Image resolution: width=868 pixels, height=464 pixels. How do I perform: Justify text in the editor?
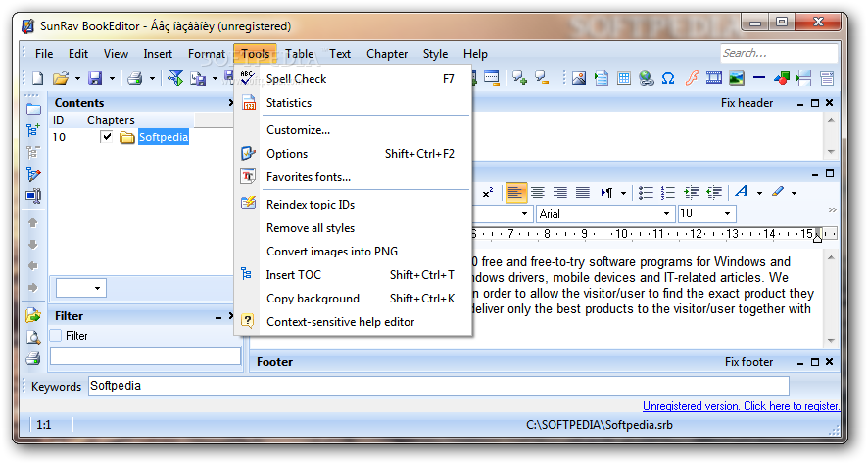582,193
